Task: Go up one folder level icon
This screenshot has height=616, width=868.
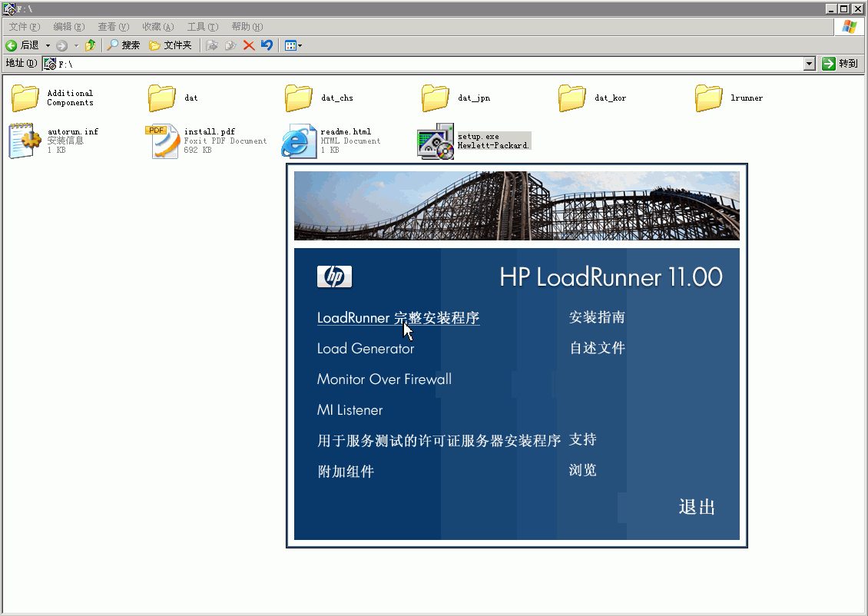Action: (90, 45)
